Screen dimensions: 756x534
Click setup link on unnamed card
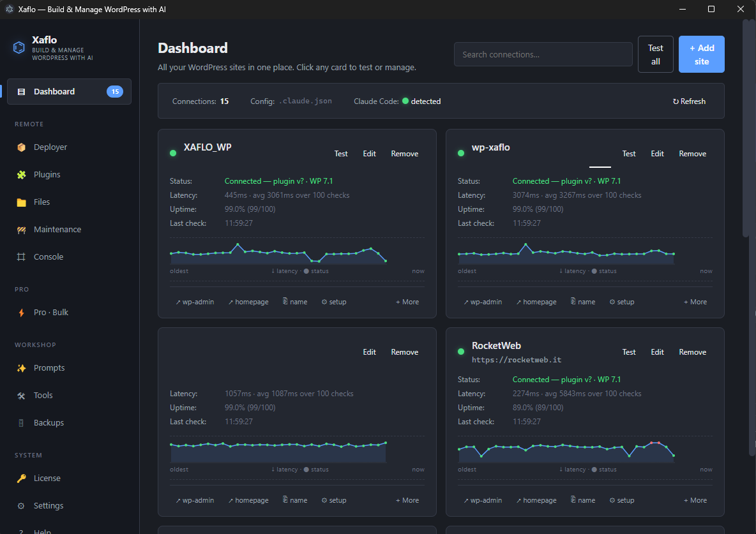[x=334, y=500]
